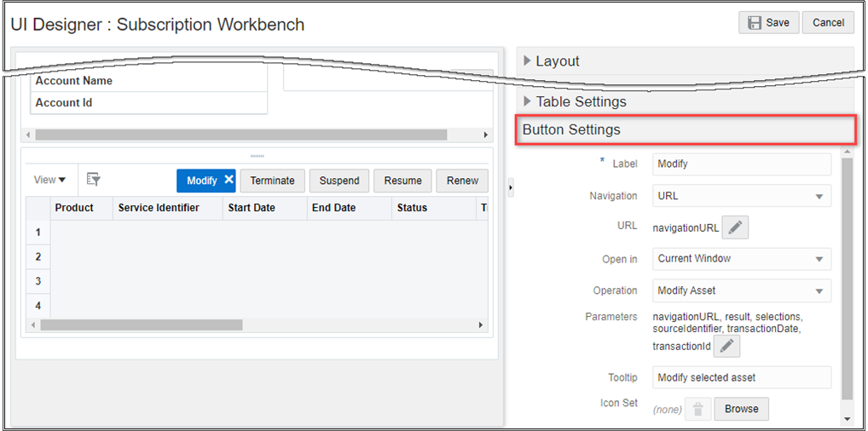The width and height of the screenshot is (868, 431).
Task: Select table row number 1
Action: click(x=38, y=233)
